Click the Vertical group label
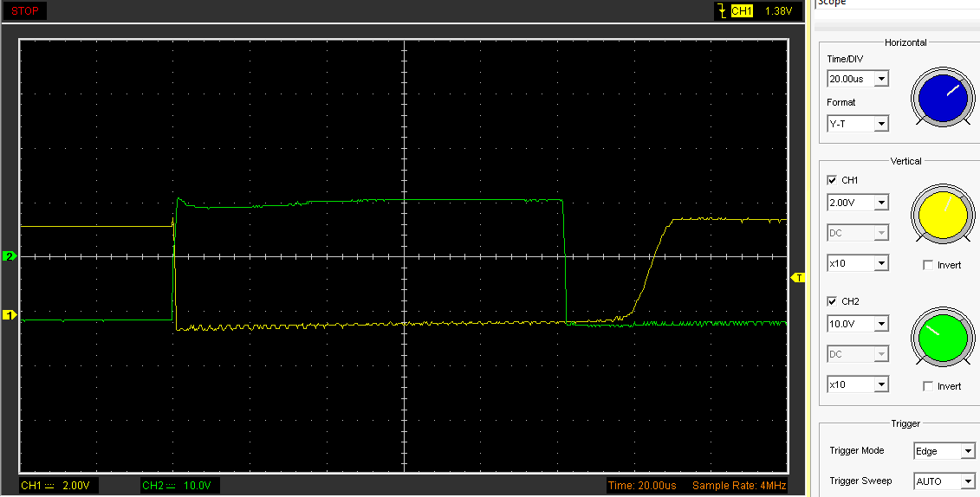Viewport: 980px width, 497px height. [905, 161]
